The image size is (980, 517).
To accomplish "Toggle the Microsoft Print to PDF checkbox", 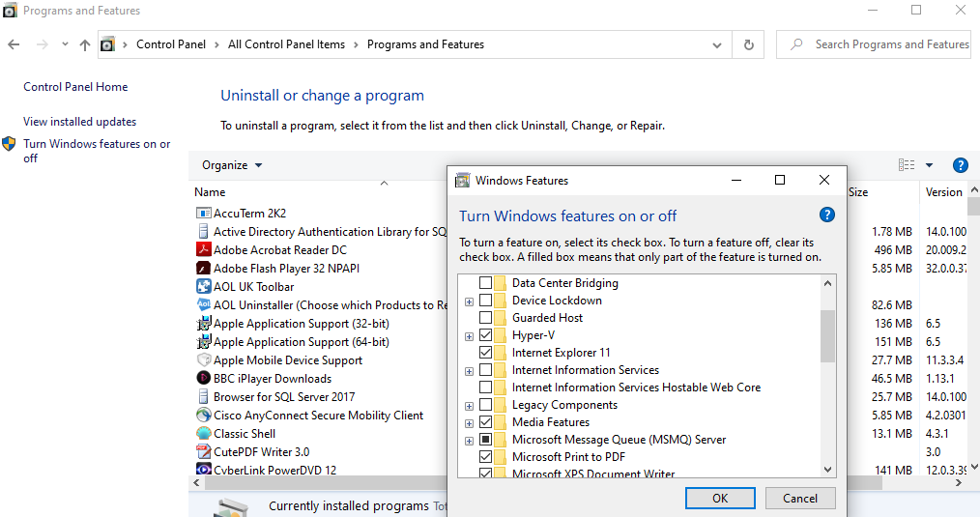I will click(x=485, y=457).
